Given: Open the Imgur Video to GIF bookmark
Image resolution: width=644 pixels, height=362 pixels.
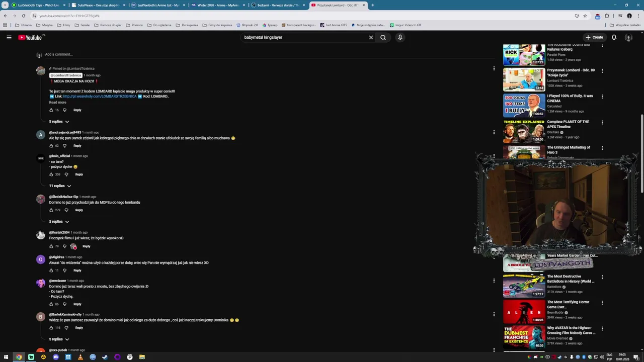Looking at the screenshot, I should (406, 25).
